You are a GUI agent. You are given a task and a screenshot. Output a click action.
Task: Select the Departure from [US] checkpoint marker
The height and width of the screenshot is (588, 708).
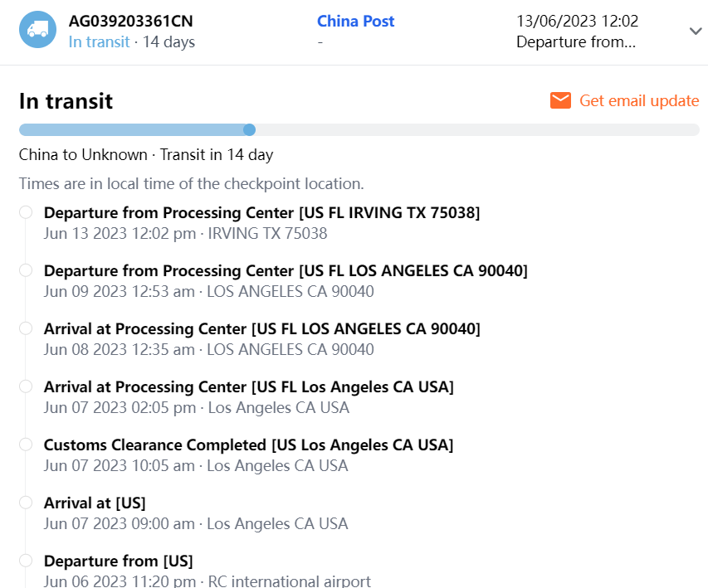[26, 561]
